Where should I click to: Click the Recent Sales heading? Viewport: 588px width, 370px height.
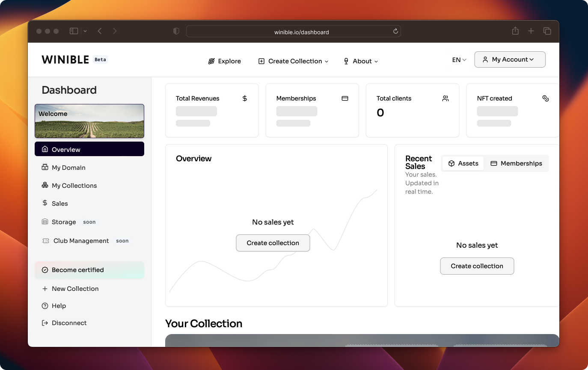point(419,163)
